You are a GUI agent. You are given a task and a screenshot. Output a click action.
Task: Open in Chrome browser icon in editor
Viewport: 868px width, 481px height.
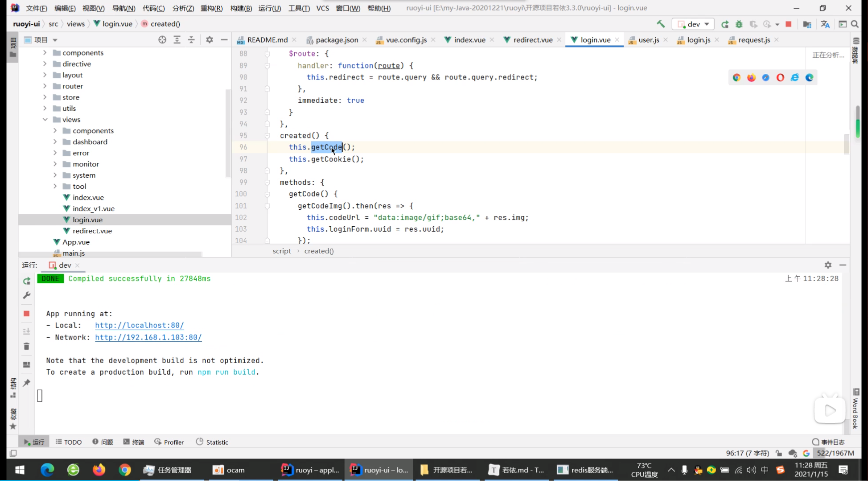737,77
